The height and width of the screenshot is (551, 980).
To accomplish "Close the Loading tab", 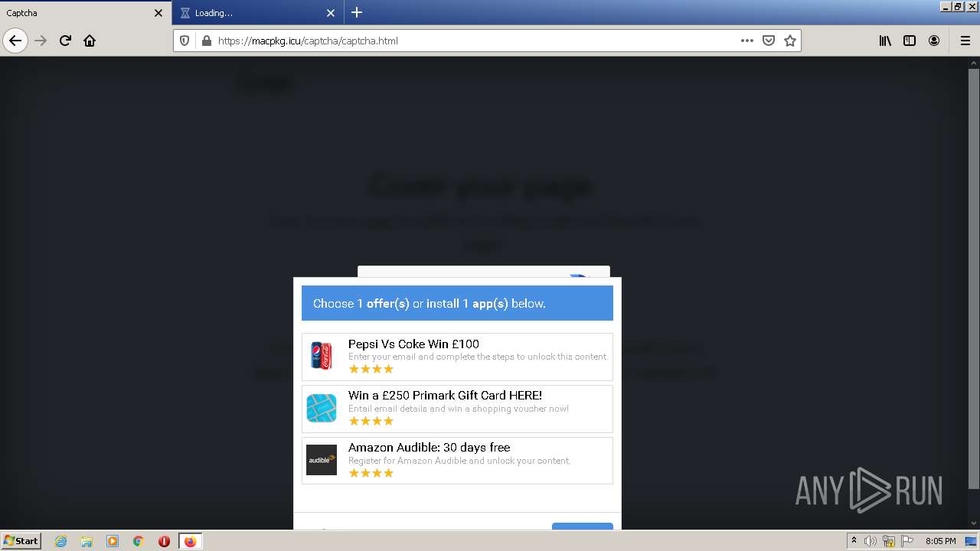I will [331, 13].
